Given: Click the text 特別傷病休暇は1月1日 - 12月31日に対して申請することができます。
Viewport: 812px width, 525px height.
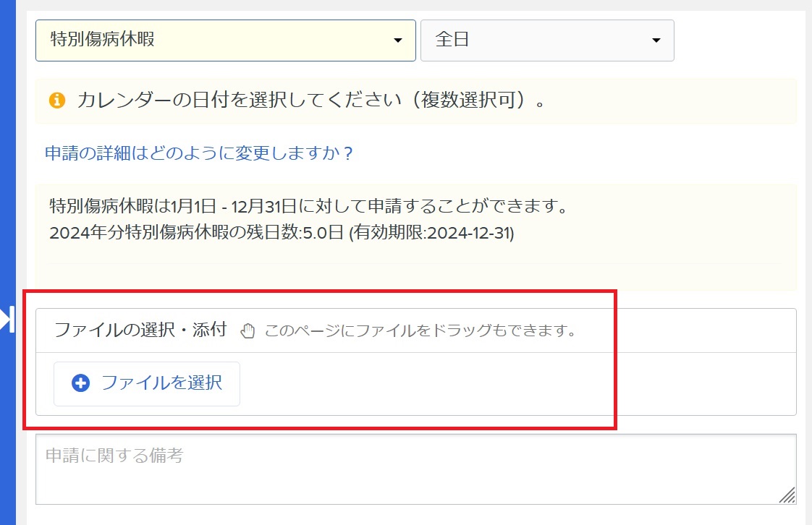Looking at the screenshot, I should click(x=309, y=206).
